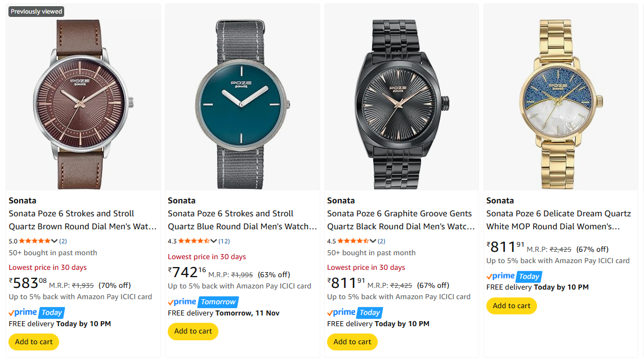
Task: Open the Quartz Blue Round Dial title link
Action: tap(242, 220)
